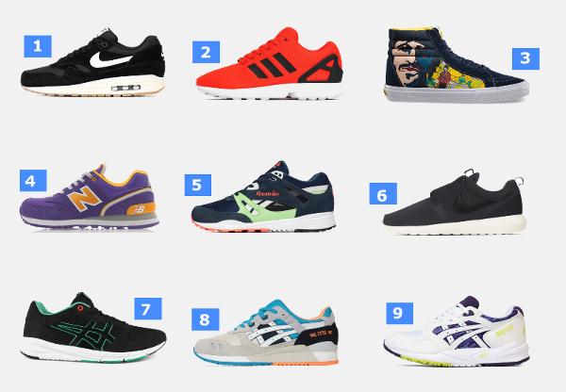Click the blue number 8 label
Viewport: 566px width, 392px height.
205,319
